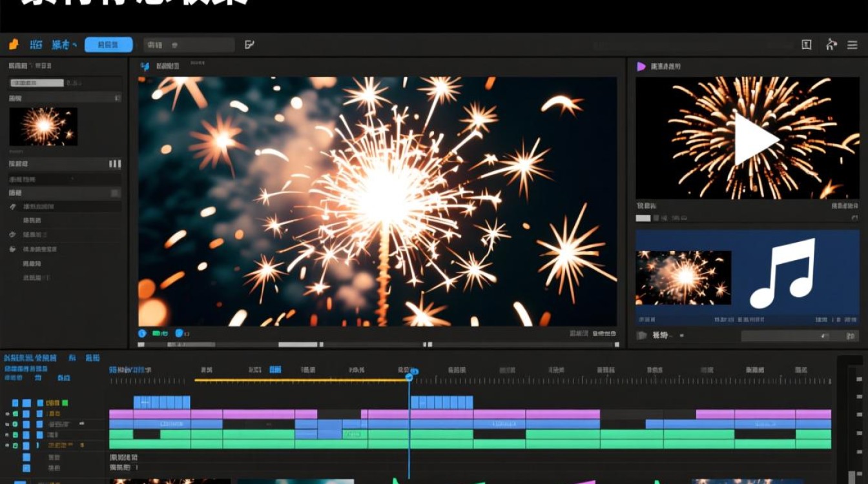868x484 pixels.
Task: Toggle the green indicator on the top timeline track
Action: coord(65,403)
